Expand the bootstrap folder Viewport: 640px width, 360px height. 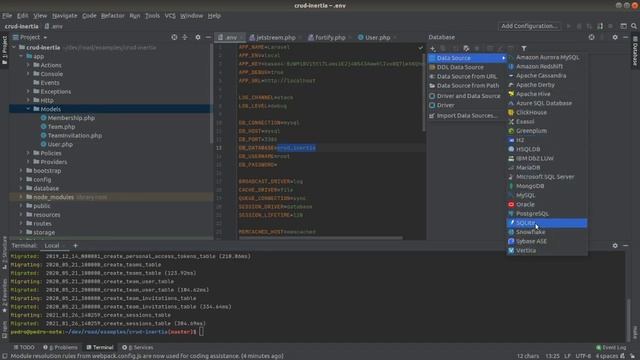(21, 171)
